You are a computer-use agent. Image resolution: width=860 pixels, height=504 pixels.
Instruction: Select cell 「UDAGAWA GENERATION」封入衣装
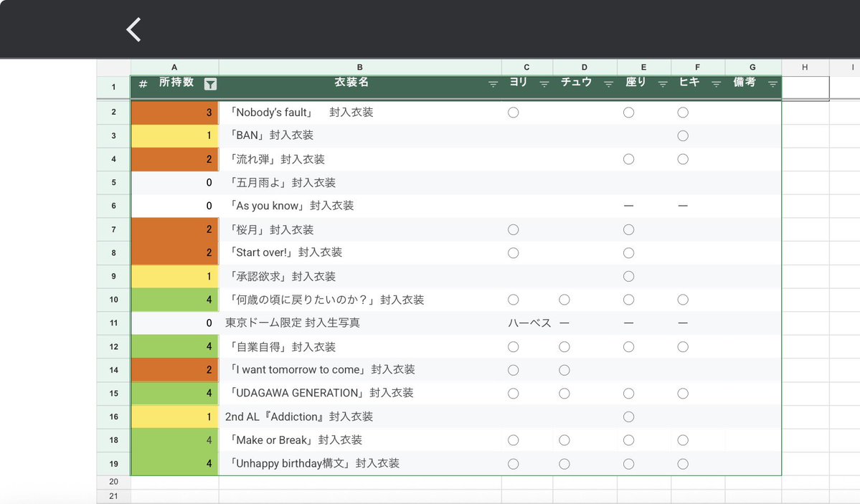point(360,393)
